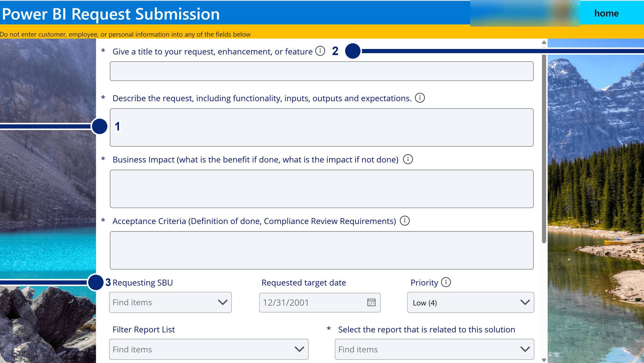Click the 'Filter Report List' label

click(x=144, y=329)
